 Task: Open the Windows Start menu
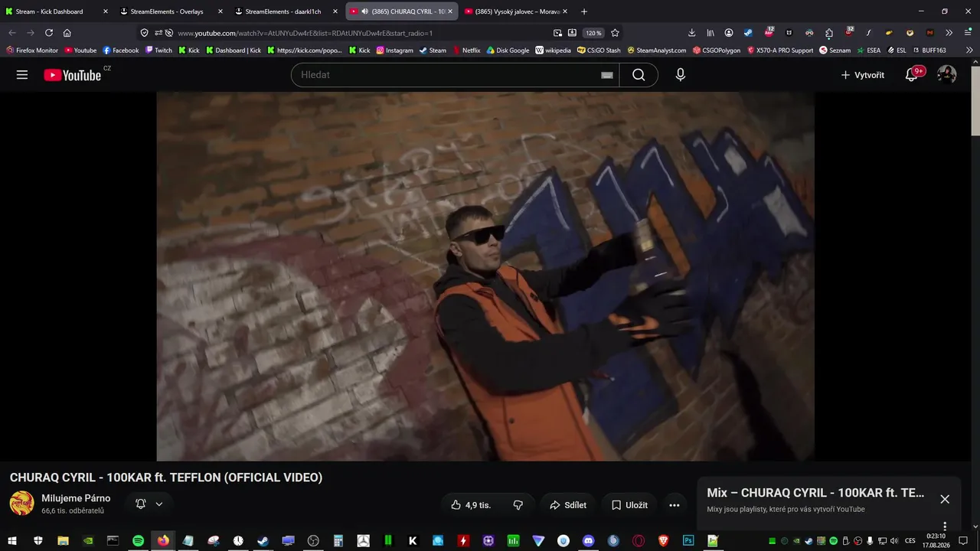coord(12,541)
